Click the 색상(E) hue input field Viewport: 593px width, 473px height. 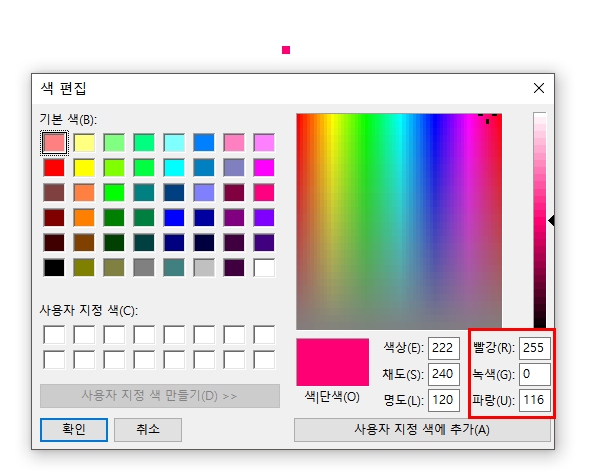pos(444,348)
